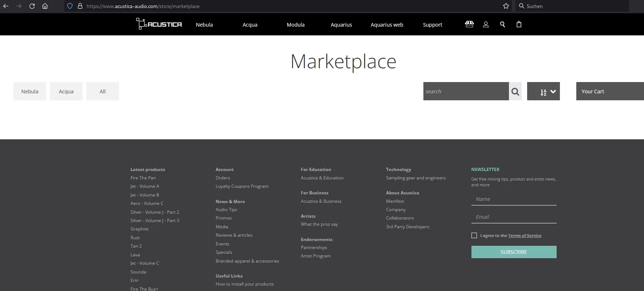Open the Terms of Service link

525,236
